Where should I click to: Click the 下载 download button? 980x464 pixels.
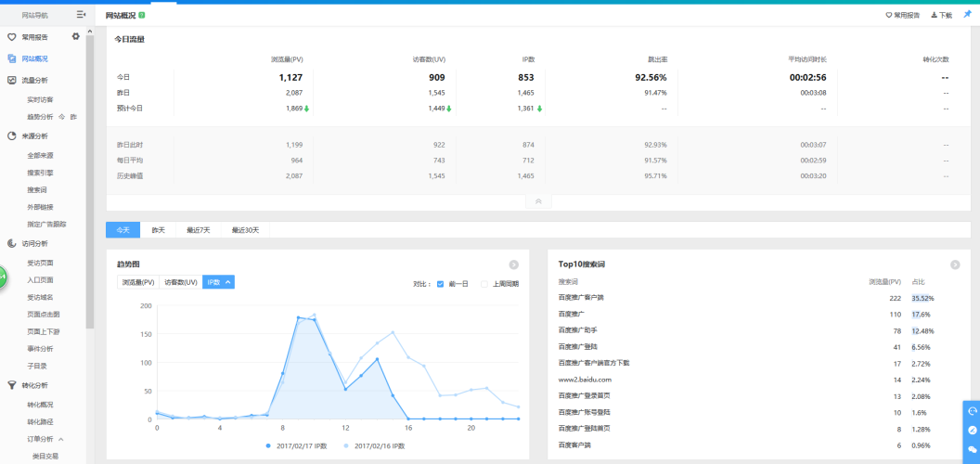click(942, 15)
